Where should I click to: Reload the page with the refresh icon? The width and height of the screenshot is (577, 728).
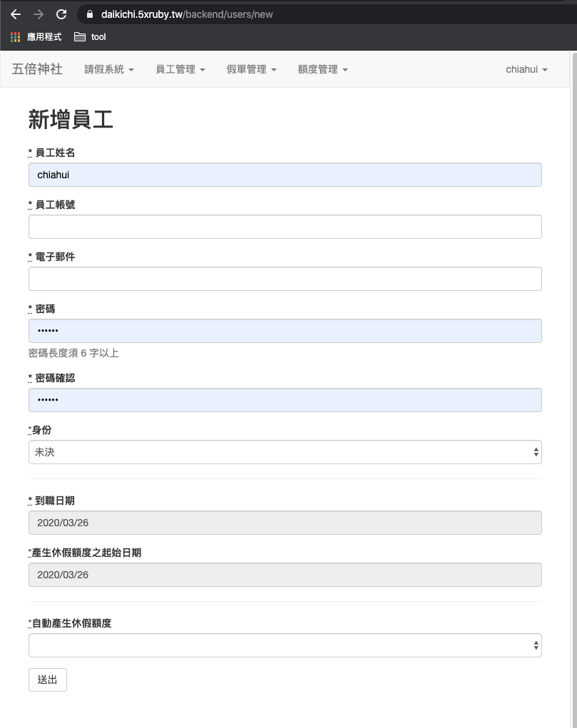coord(61,14)
